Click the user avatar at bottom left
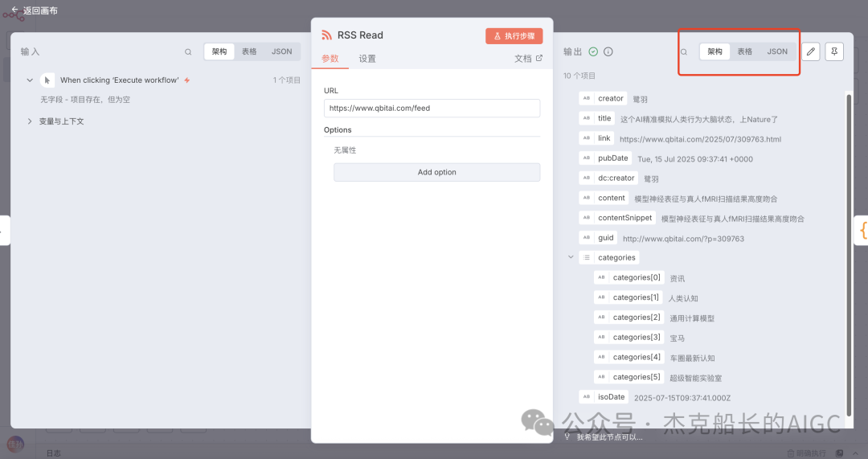The width and height of the screenshot is (868, 459). click(x=15, y=444)
